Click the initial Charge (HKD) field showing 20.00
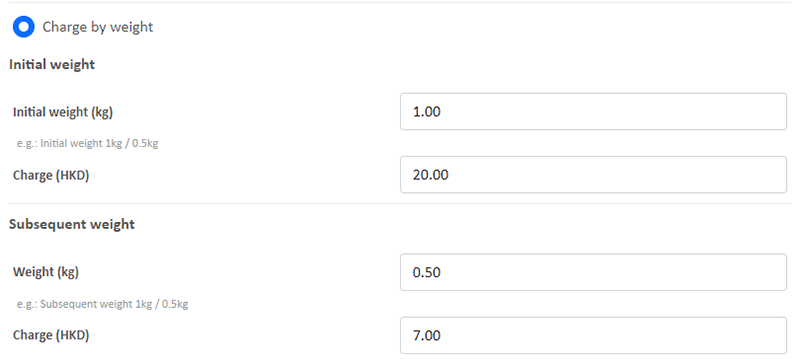800x364 pixels. click(x=593, y=175)
